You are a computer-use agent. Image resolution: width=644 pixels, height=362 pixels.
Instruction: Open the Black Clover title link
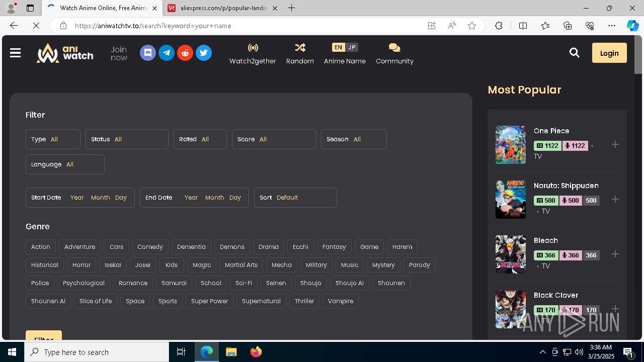point(556,295)
